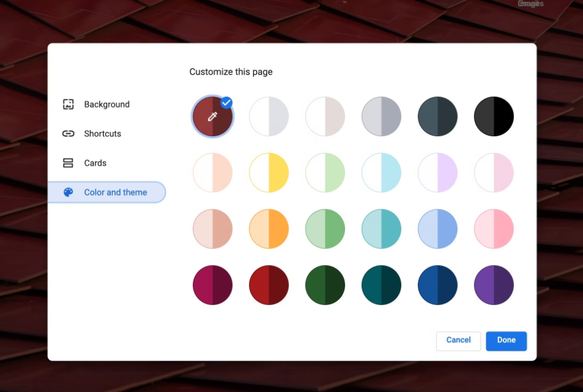Image resolution: width=583 pixels, height=392 pixels.
Task: Pick the dark red theme swatch
Action: (x=269, y=285)
